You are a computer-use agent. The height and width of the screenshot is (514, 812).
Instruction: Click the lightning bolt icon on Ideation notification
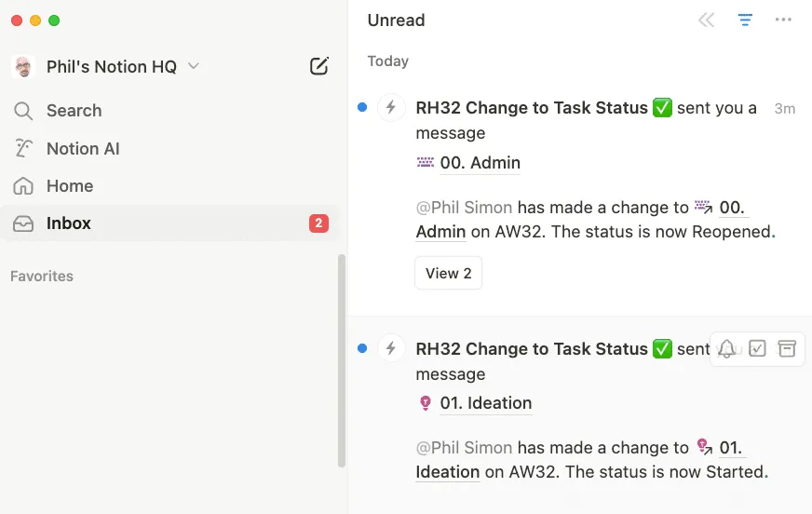click(391, 348)
